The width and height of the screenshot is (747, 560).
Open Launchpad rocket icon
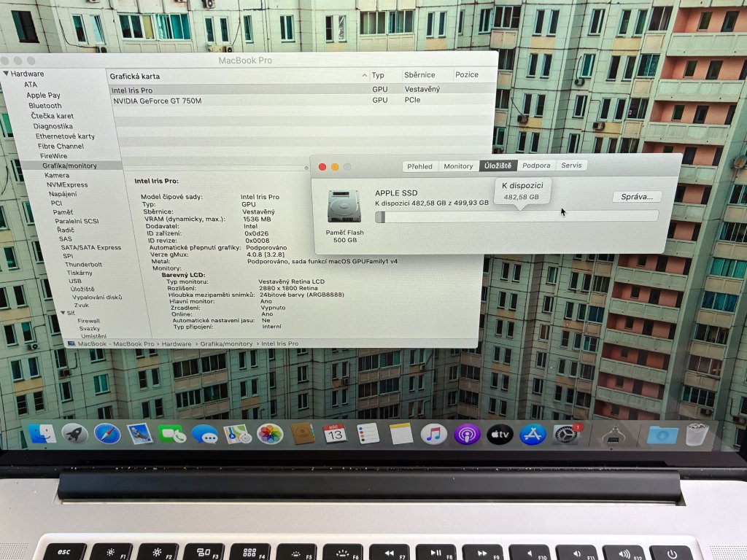74,435
